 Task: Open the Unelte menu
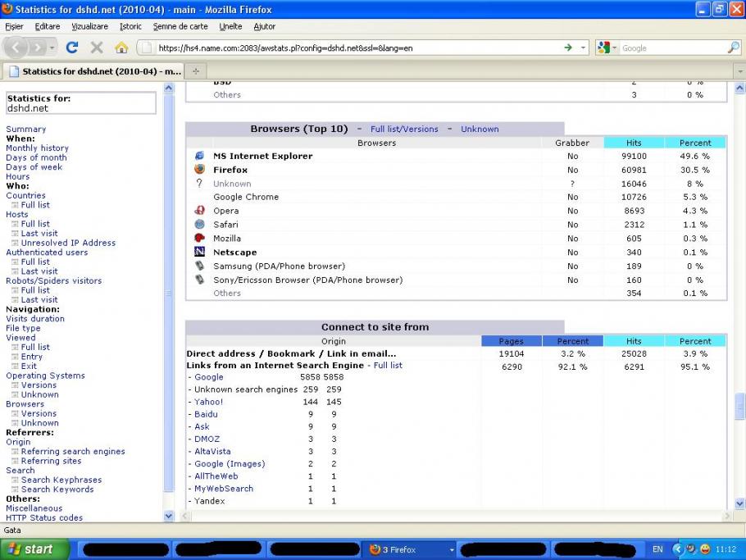(230, 26)
